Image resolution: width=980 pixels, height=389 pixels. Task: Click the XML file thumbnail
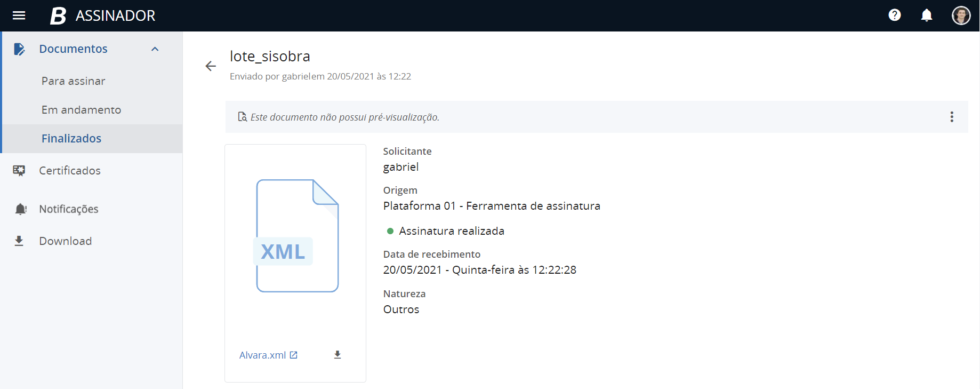click(297, 236)
